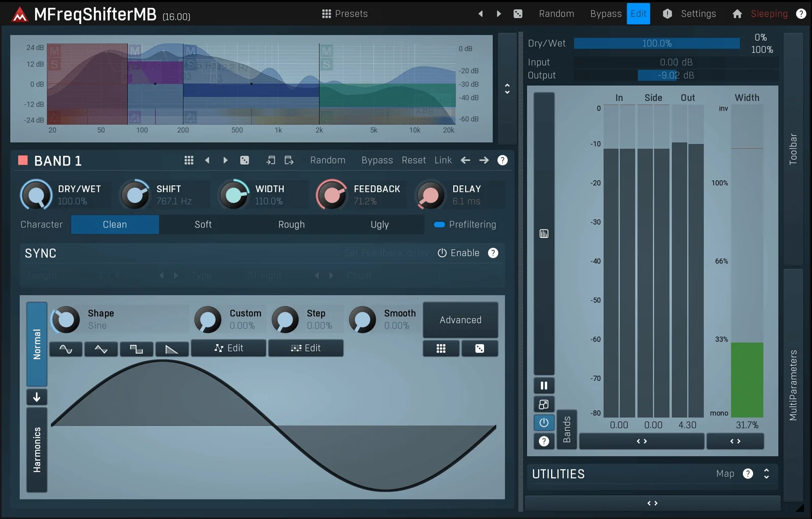This screenshot has height=519, width=812.
Task: Open the Band 1 help question mark icon
Action: (502, 160)
